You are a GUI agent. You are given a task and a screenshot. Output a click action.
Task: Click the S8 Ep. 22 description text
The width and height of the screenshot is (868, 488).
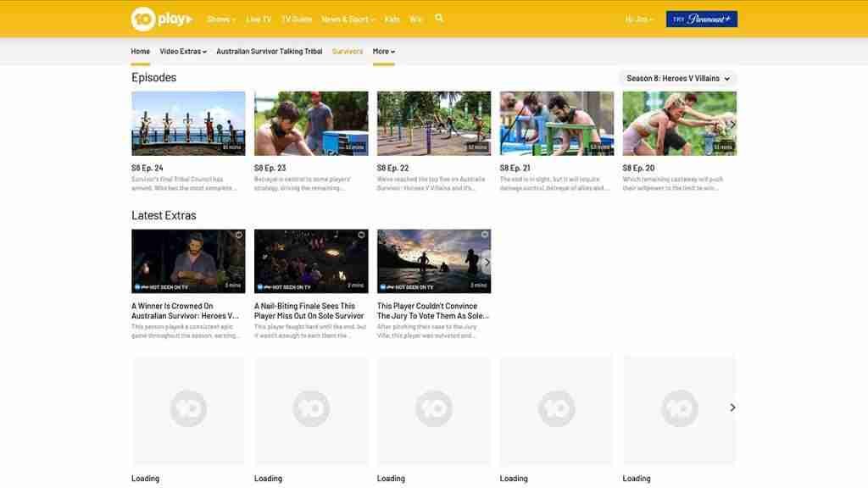(431, 184)
